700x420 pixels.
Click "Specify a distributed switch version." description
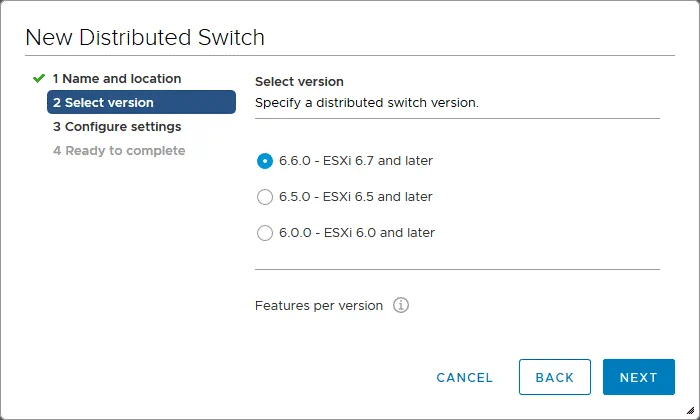pos(367,102)
